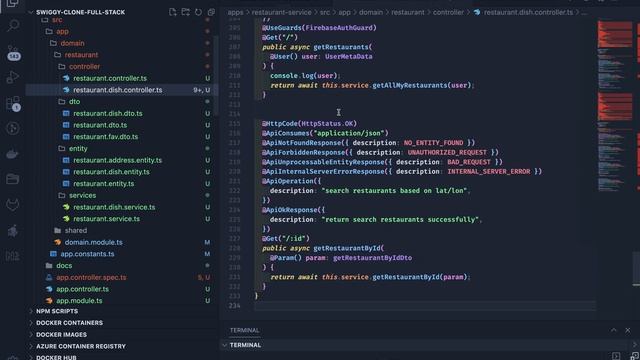Click FirebaseAuthGuard in the UseGuards decorator
Viewport: 640px width, 360px height.
click(x=340, y=28)
